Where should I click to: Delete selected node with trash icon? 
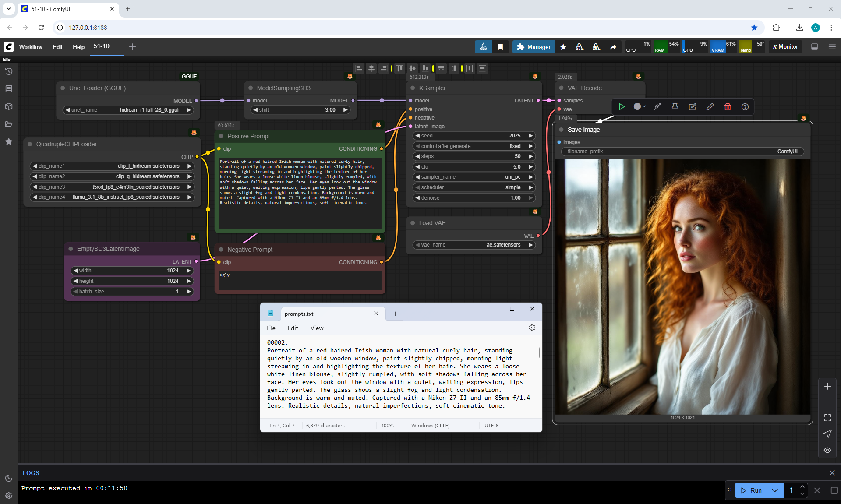coord(728,107)
